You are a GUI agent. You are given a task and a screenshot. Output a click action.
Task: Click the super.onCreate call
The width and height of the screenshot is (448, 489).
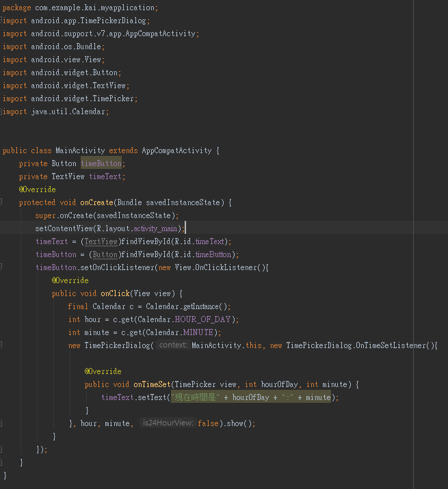click(x=107, y=216)
